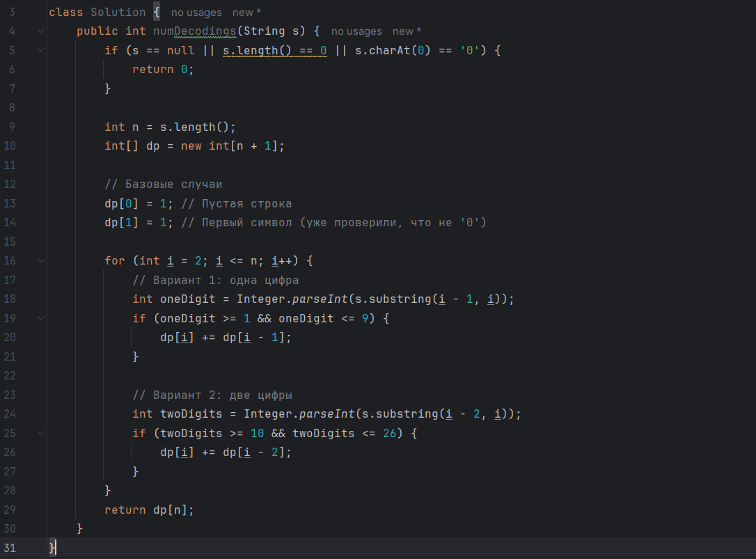
Task: Click the comment 'Пустая строка'
Action: click(236, 203)
